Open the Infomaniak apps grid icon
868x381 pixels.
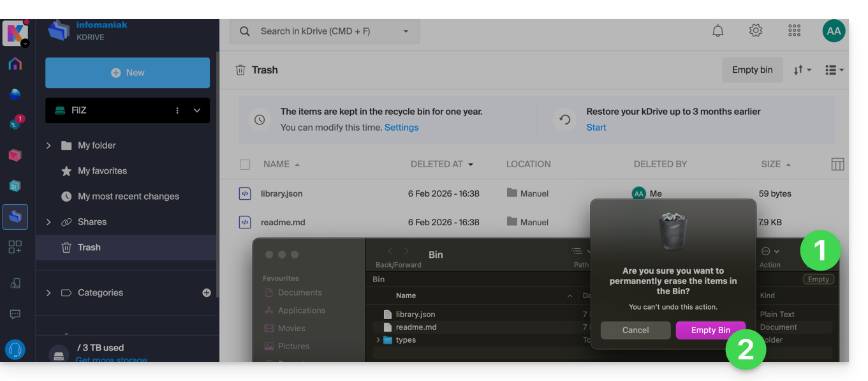(x=794, y=31)
